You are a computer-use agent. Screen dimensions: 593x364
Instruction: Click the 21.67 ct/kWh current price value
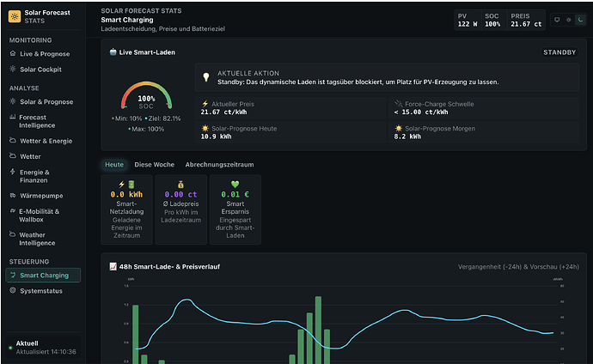pyautogui.click(x=223, y=112)
